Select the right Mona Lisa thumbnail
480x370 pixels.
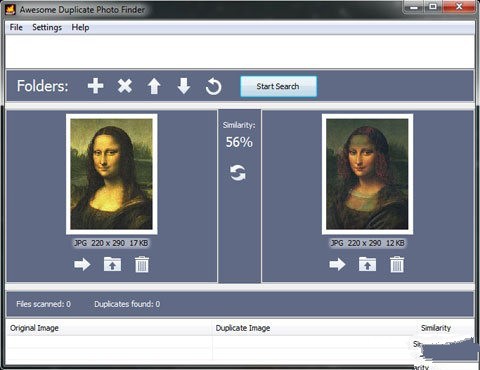367,174
